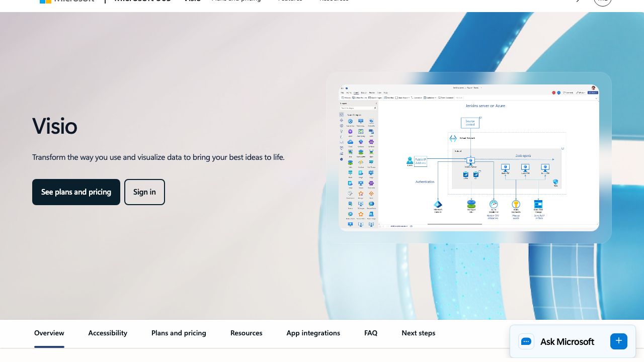Open the FAQ tab

pos(371,333)
